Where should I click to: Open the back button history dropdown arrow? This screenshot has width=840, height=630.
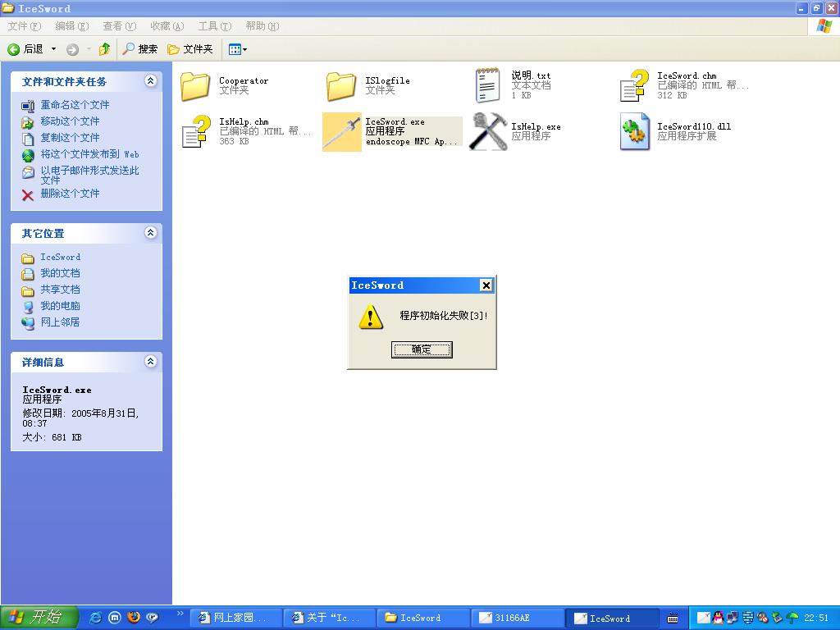click(53, 49)
